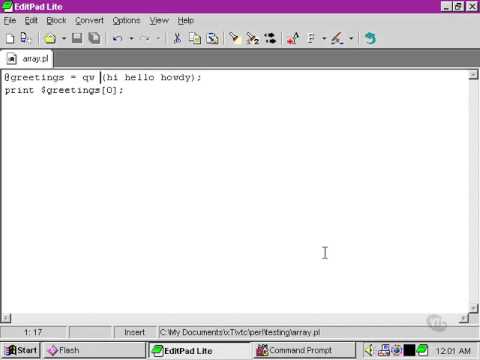Click the network computers tray icon
The image size is (480, 360).
click(x=384, y=350)
